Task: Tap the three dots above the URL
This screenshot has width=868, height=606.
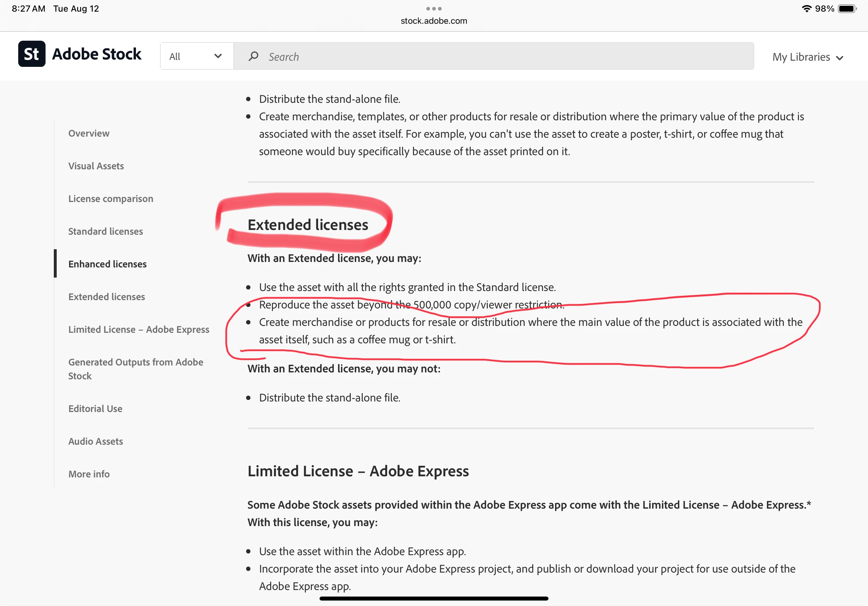Action: pyautogui.click(x=434, y=8)
